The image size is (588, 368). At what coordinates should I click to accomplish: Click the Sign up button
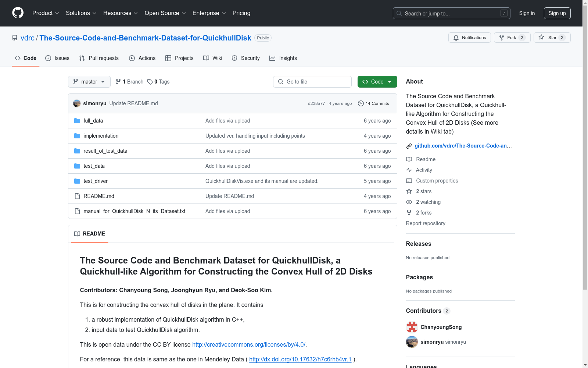pyautogui.click(x=557, y=13)
